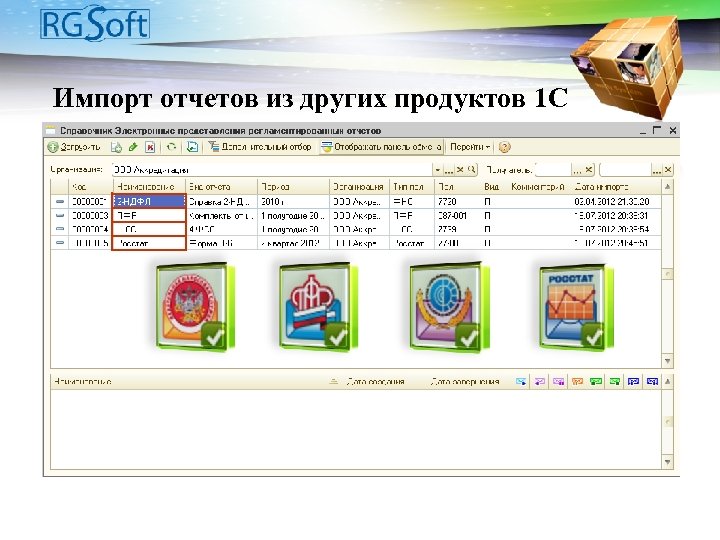Click the row marker icon of row 0000003
Screen dimensions: 720x540
click(60, 215)
